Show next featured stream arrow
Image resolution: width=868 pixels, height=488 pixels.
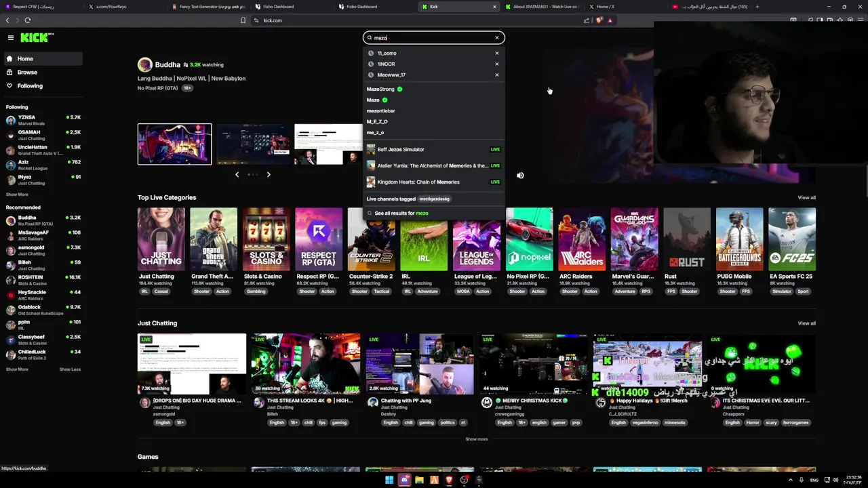[x=269, y=175]
